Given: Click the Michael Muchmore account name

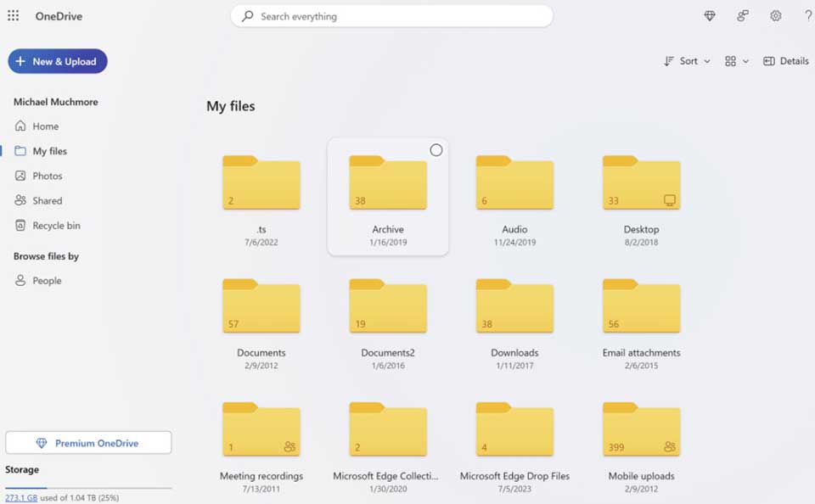Looking at the screenshot, I should (56, 102).
